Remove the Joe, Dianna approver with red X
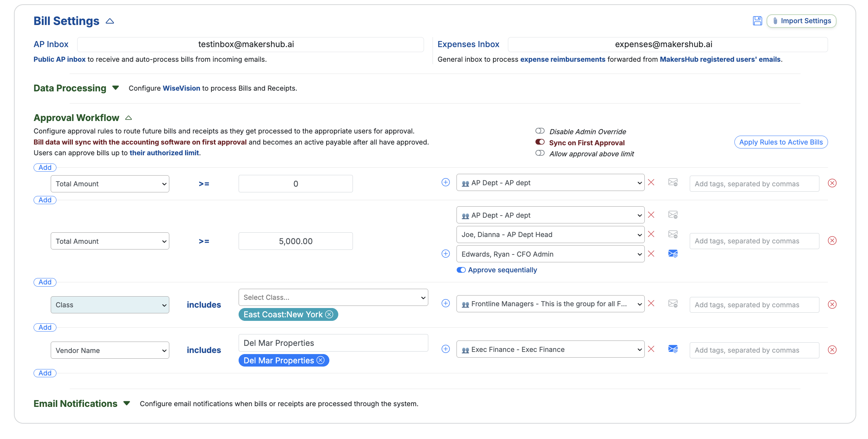 pos(651,234)
